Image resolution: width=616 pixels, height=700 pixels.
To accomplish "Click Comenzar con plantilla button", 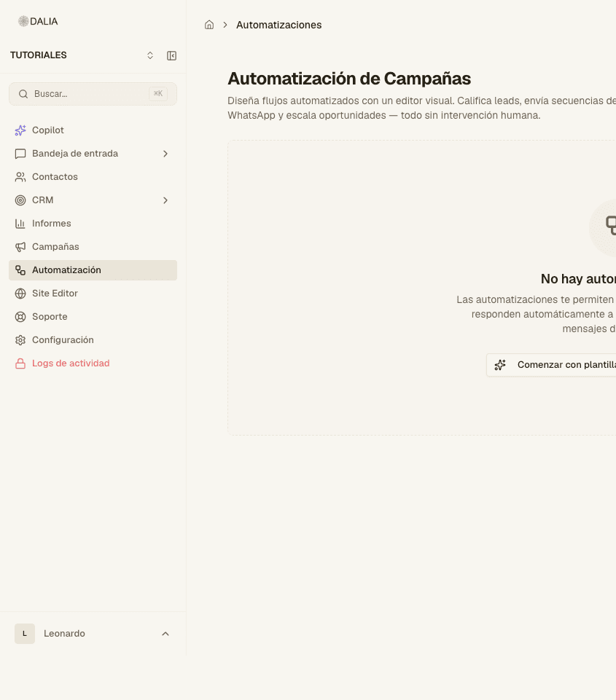I will click(551, 365).
